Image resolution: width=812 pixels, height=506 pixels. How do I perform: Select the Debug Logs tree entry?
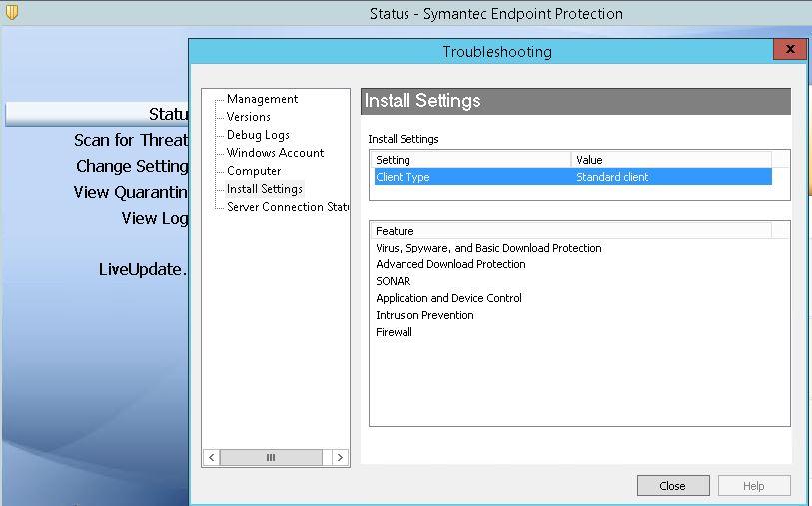(258, 135)
